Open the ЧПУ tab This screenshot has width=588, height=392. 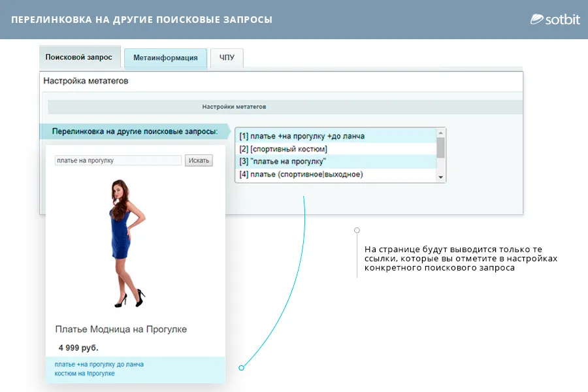(x=227, y=57)
